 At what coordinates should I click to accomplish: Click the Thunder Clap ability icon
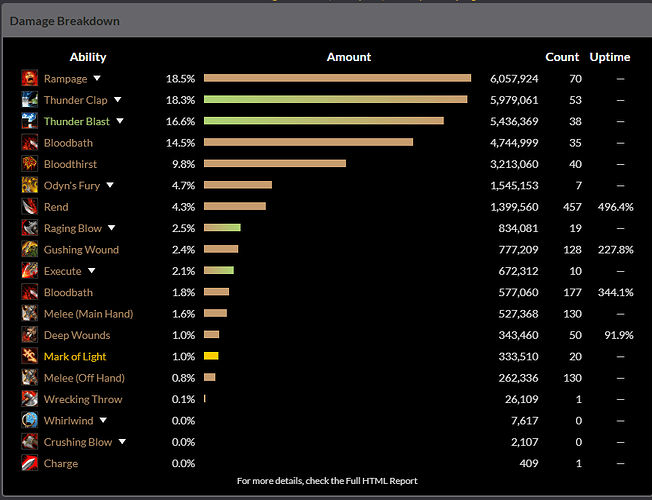(30, 100)
